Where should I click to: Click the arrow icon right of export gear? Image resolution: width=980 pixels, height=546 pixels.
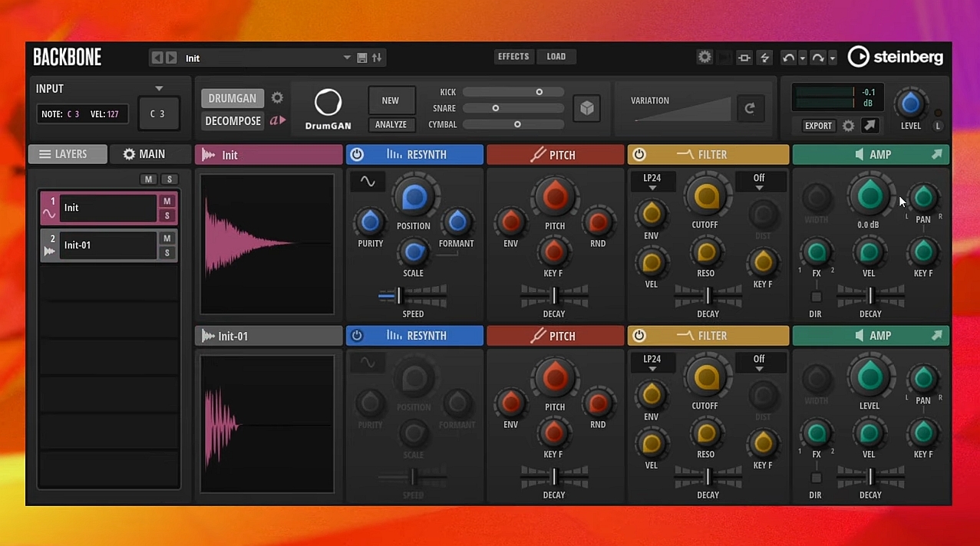[869, 126]
